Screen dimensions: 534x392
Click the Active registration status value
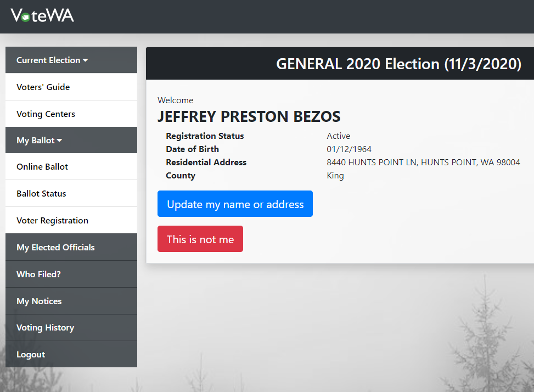339,136
